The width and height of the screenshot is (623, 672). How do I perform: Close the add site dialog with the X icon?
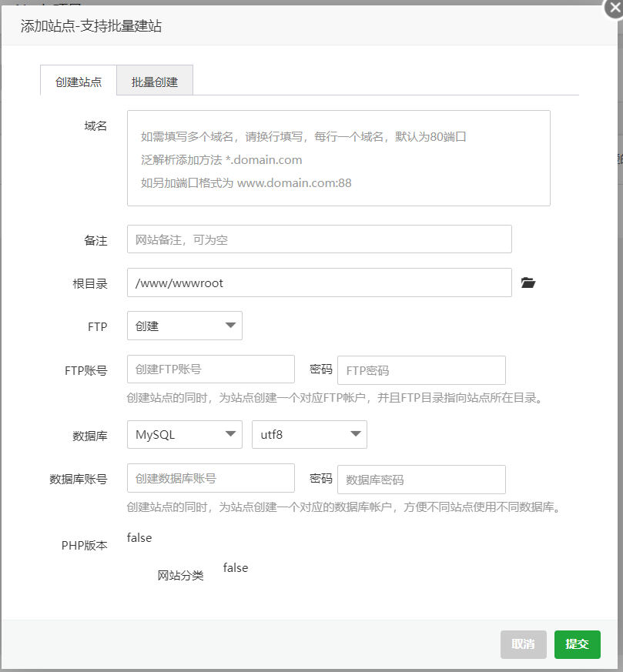(614, 8)
